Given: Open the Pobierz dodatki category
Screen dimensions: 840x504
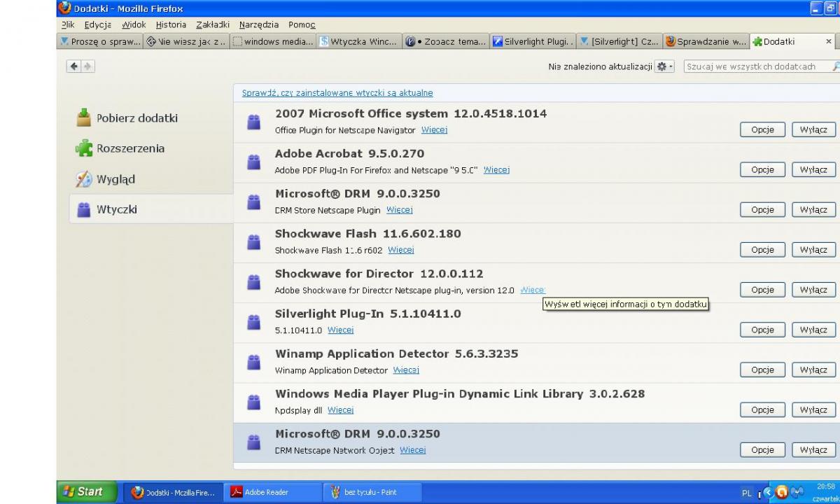Looking at the screenshot, I should [151, 118].
